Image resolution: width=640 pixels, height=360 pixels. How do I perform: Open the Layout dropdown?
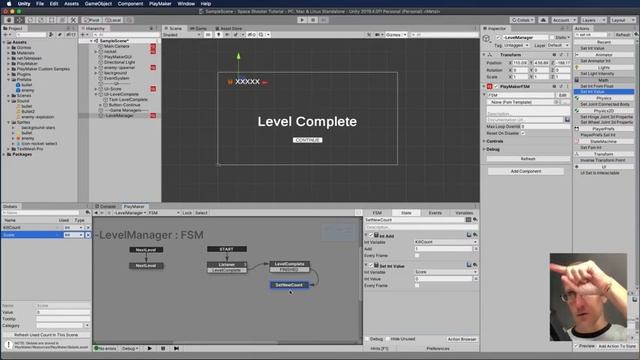click(622, 20)
